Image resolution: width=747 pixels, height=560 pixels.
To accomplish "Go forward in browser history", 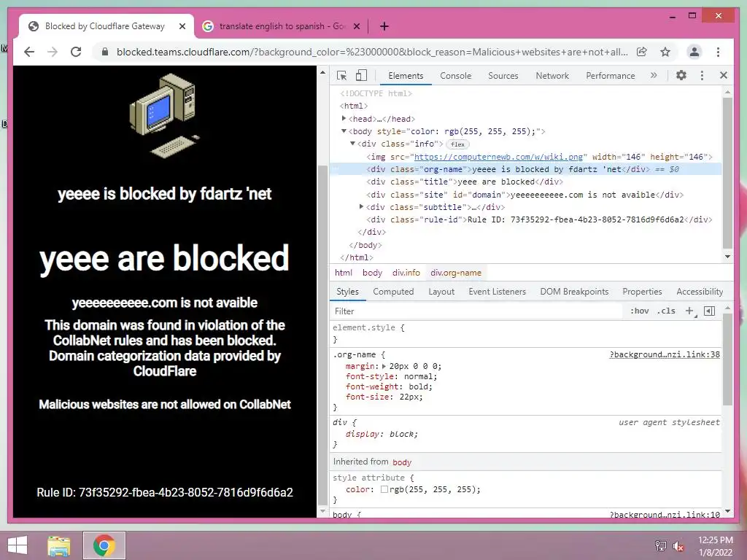I will point(53,52).
